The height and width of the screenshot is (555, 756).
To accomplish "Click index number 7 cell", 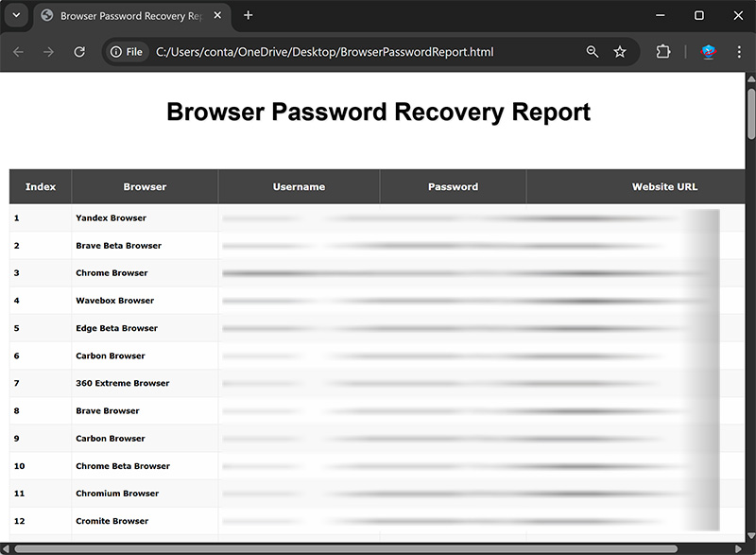I will click(x=41, y=383).
